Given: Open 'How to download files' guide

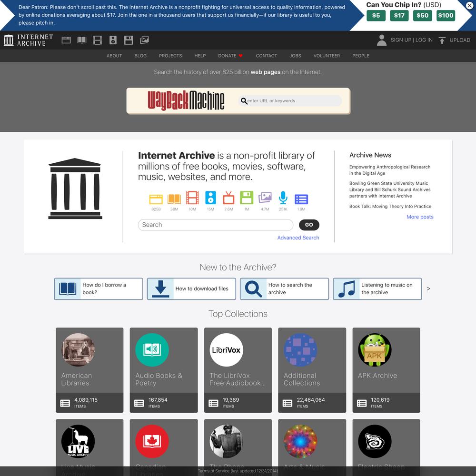Looking at the screenshot, I should 191,289.
